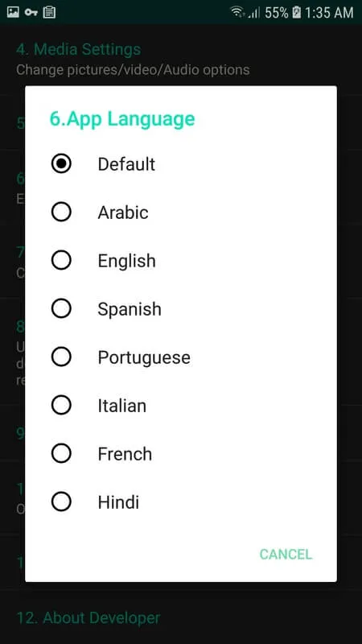Tap the 6.App Language dialog title
Screen dimensions: 362x644
[122, 119]
